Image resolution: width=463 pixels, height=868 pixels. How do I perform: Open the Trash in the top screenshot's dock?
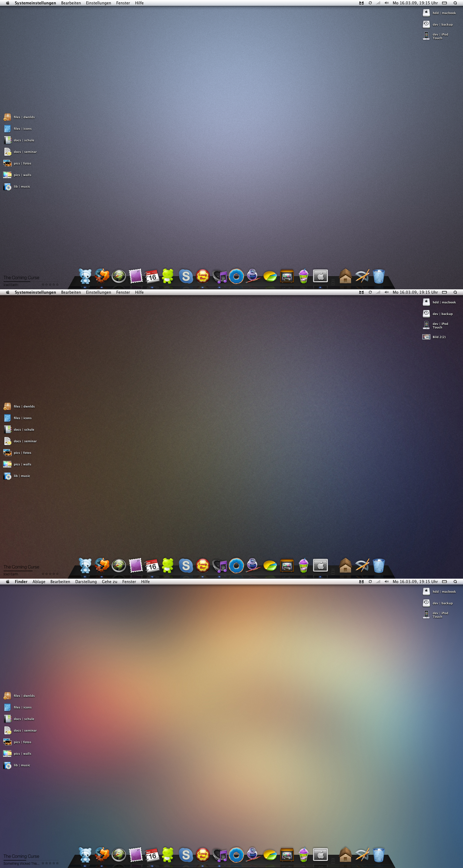point(379,276)
